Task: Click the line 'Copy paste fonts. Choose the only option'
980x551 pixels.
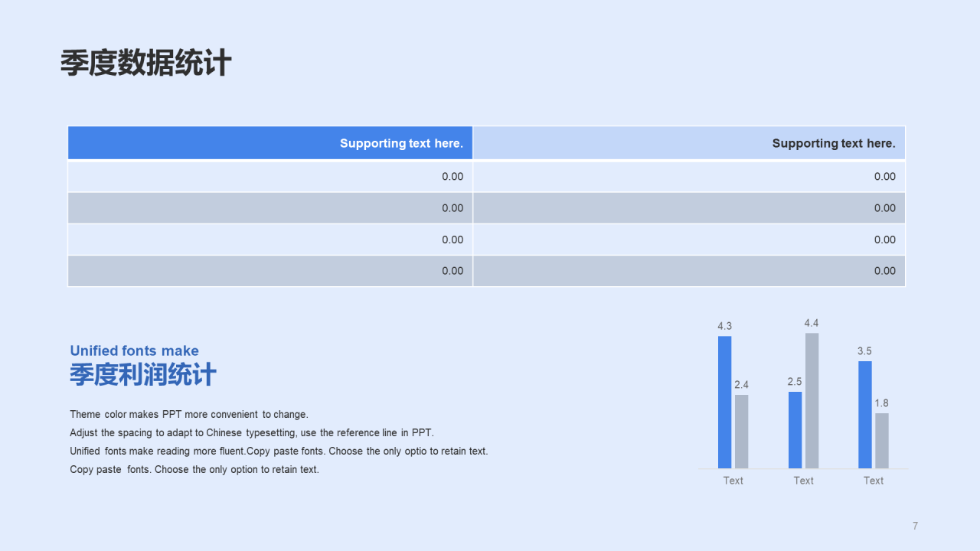Action: [194, 470]
